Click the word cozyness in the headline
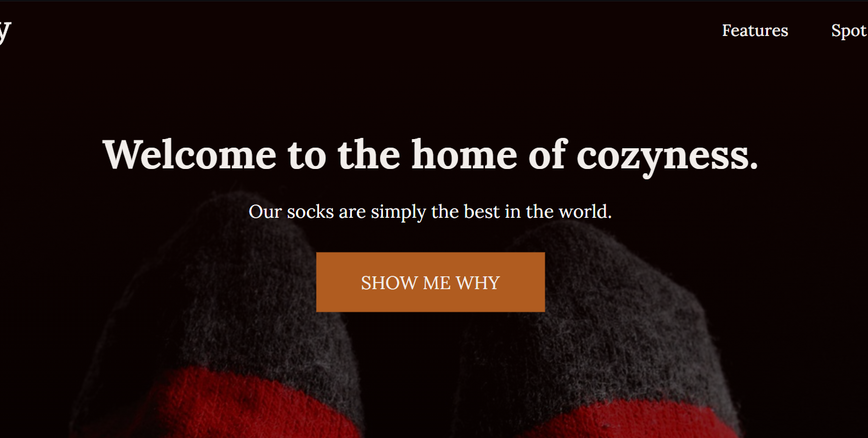Image resolution: width=868 pixels, height=438 pixels. click(667, 157)
